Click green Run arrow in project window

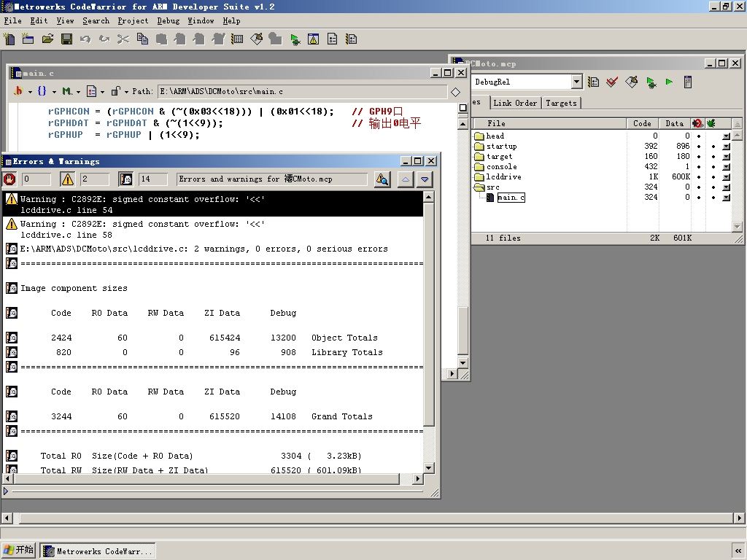[669, 82]
